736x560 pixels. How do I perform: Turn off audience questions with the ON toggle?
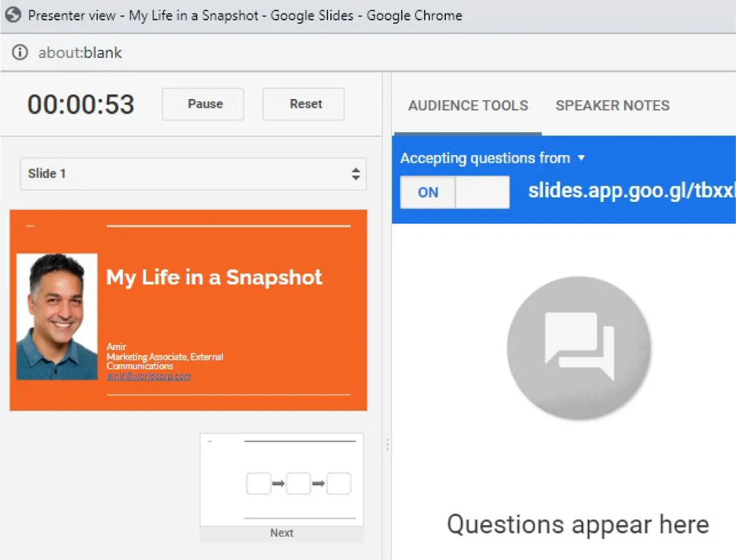point(428,192)
